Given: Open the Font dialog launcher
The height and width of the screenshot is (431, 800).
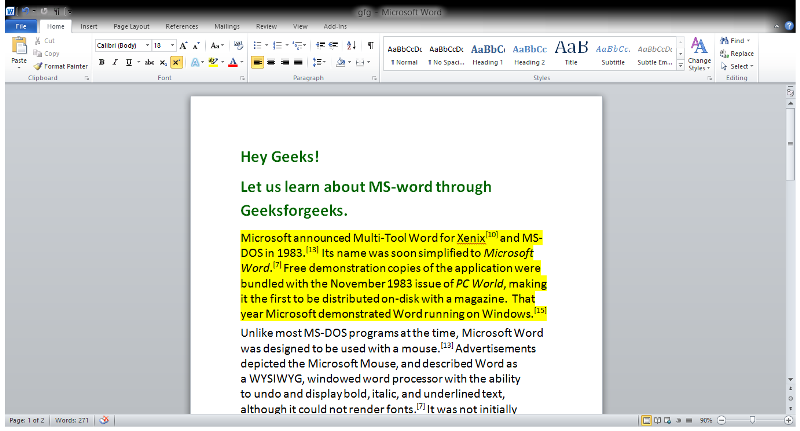Looking at the screenshot, I should coord(242,78).
